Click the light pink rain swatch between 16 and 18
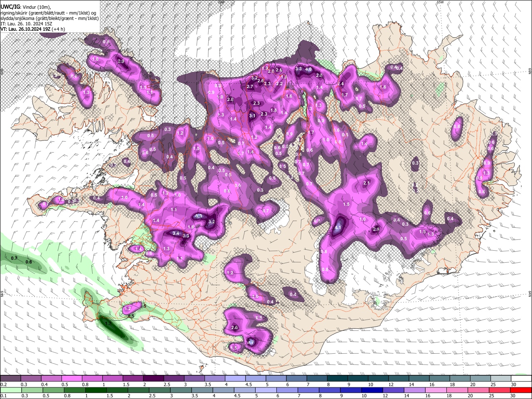This screenshot has width=532, height=399. [x=436, y=390]
